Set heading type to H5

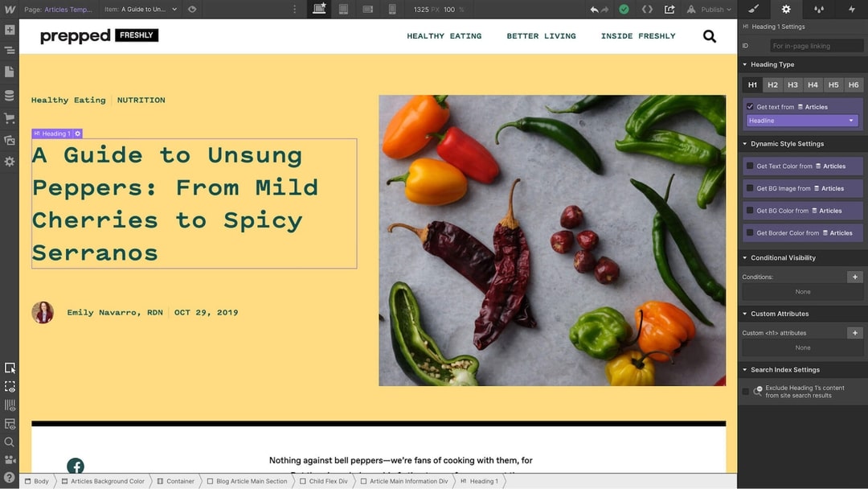833,84
